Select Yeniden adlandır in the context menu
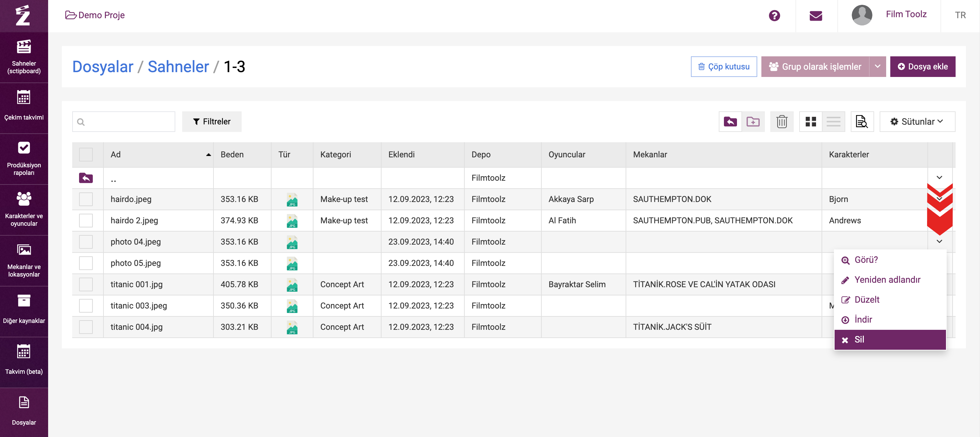Image resolution: width=980 pixels, height=437 pixels. point(890,280)
